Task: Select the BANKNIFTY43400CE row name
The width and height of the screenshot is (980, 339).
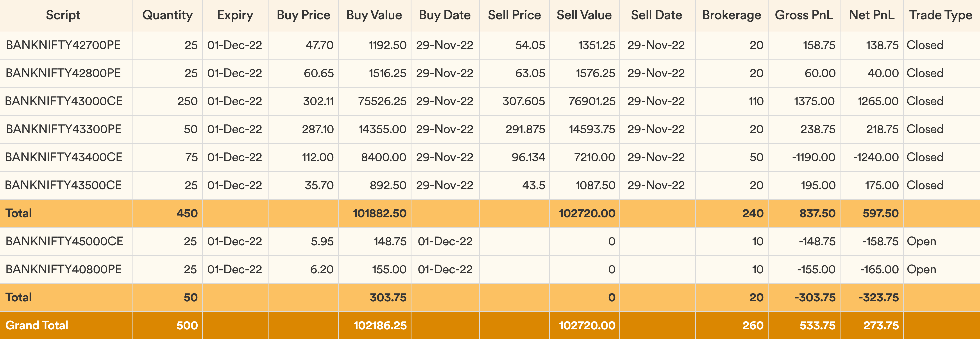Action: pos(64,157)
